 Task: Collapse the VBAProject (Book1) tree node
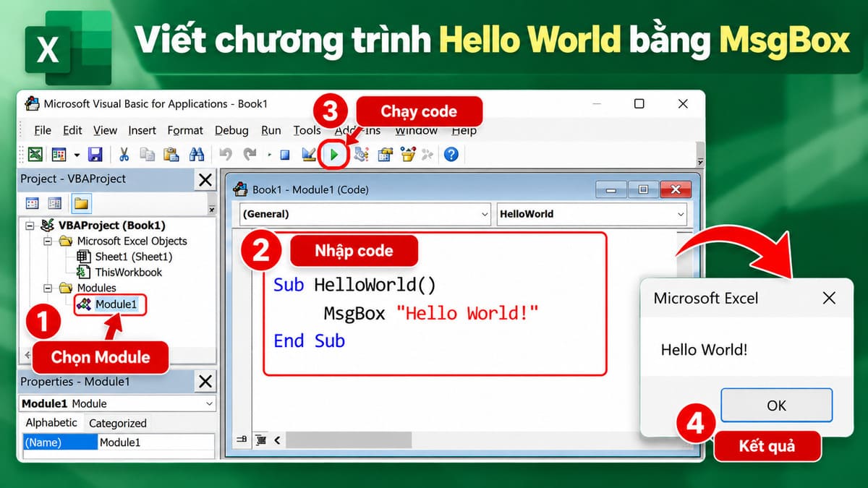[30, 226]
